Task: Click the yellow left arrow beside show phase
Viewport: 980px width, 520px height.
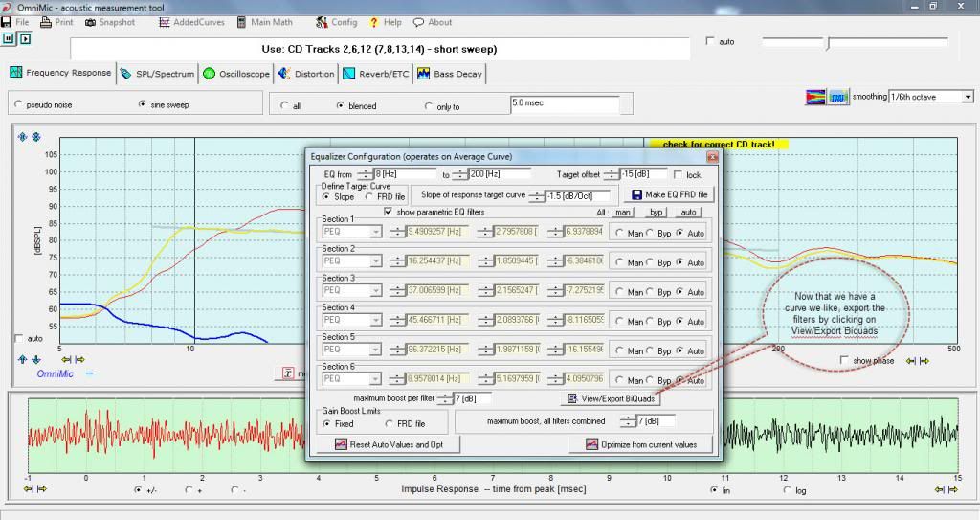Action: [911, 361]
